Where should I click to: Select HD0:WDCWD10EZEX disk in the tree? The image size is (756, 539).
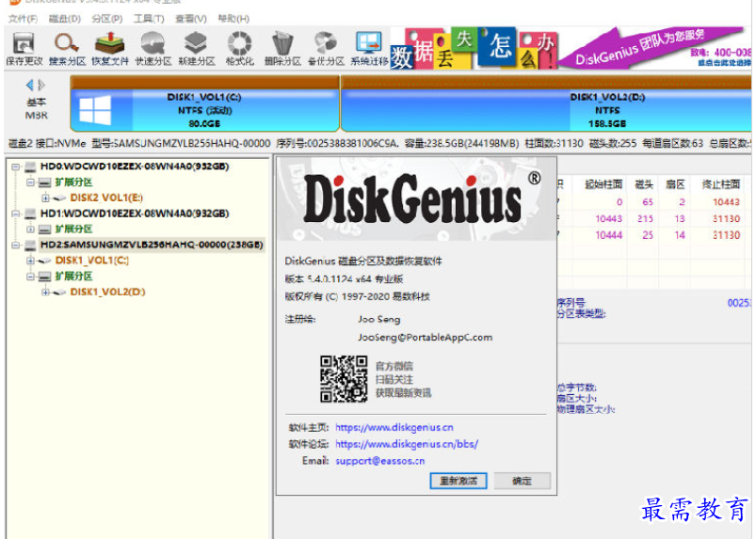135,166
